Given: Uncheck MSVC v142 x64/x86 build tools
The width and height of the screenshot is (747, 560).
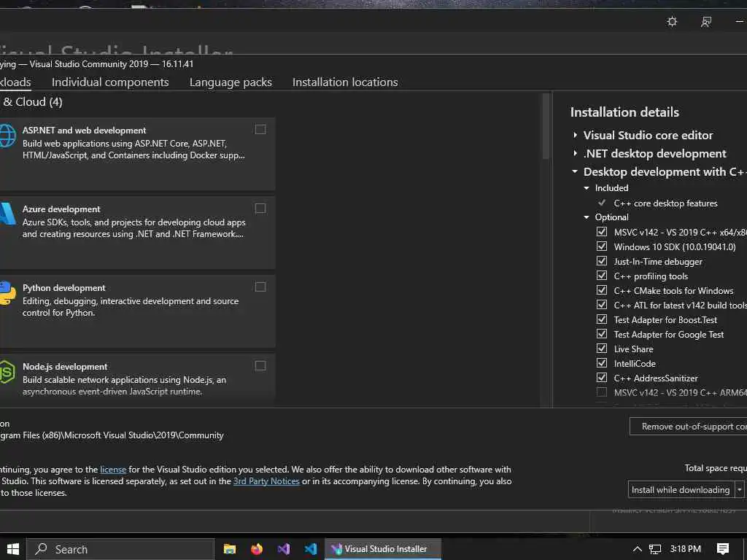Looking at the screenshot, I should (602, 231).
